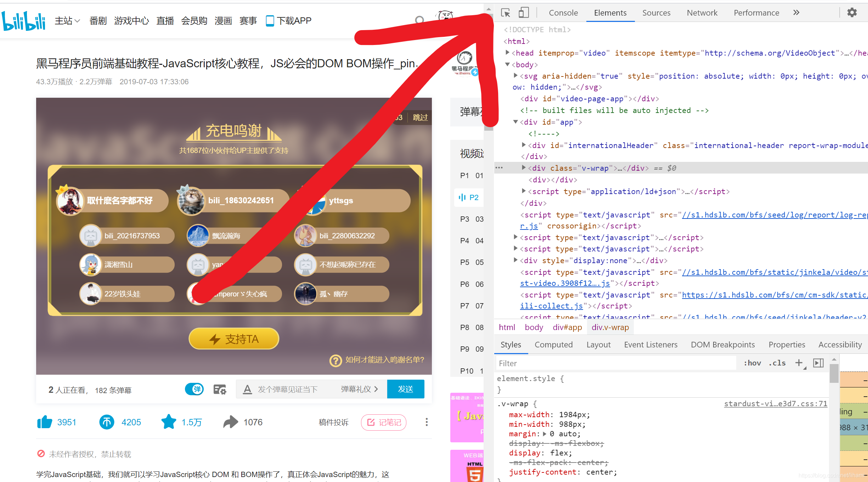Click the danmaku font style A icon
This screenshot has width=868, height=482.
coord(247,389)
